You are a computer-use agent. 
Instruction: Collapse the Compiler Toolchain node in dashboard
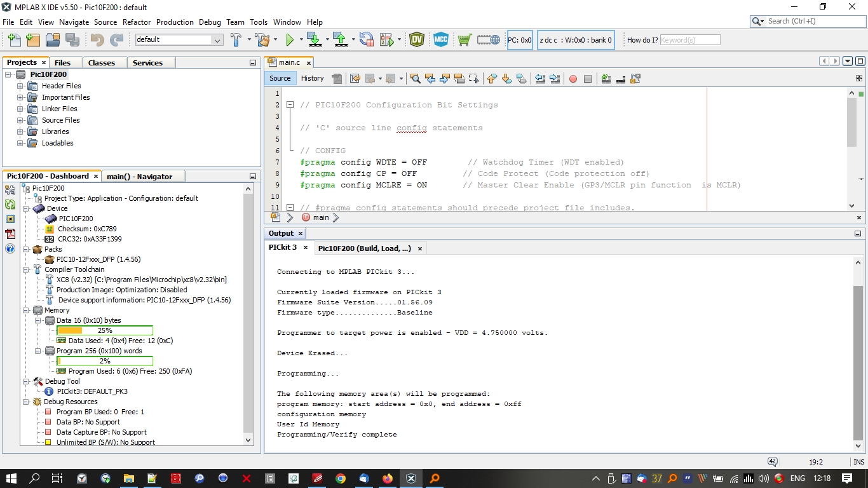click(26, 269)
